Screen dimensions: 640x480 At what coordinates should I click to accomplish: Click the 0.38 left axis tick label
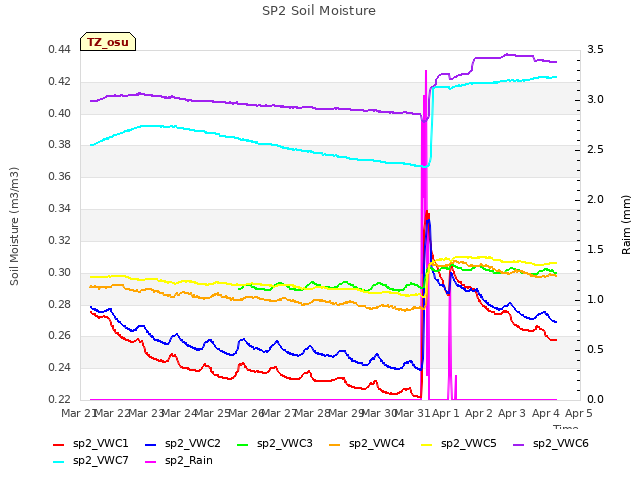click(x=60, y=145)
